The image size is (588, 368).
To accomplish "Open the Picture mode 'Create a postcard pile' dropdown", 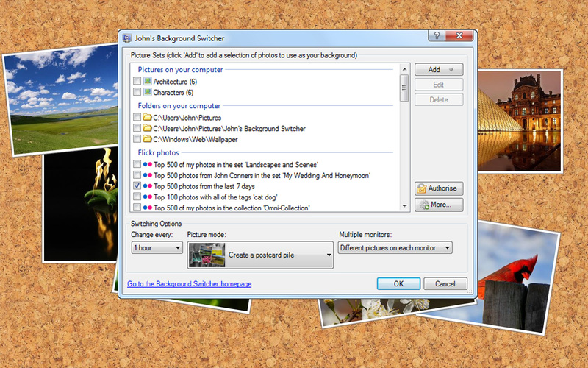I will [x=260, y=255].
